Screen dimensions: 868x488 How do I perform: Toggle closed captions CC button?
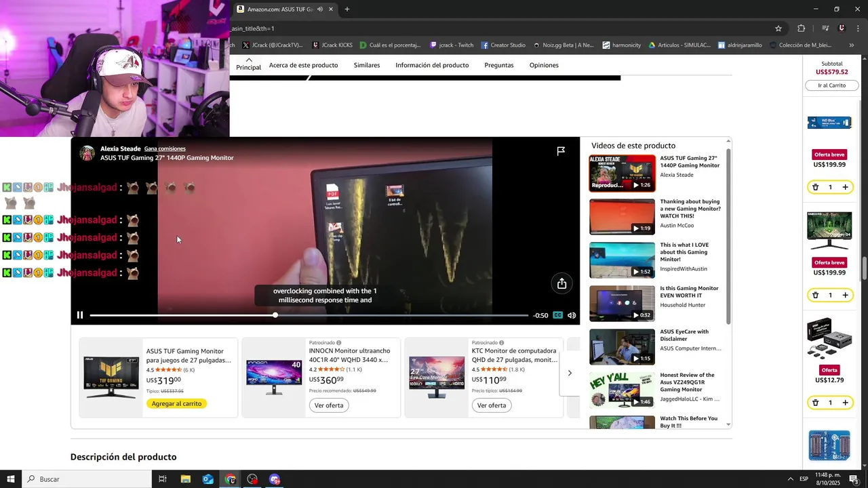pyautogui.click(x=557, y=315)
